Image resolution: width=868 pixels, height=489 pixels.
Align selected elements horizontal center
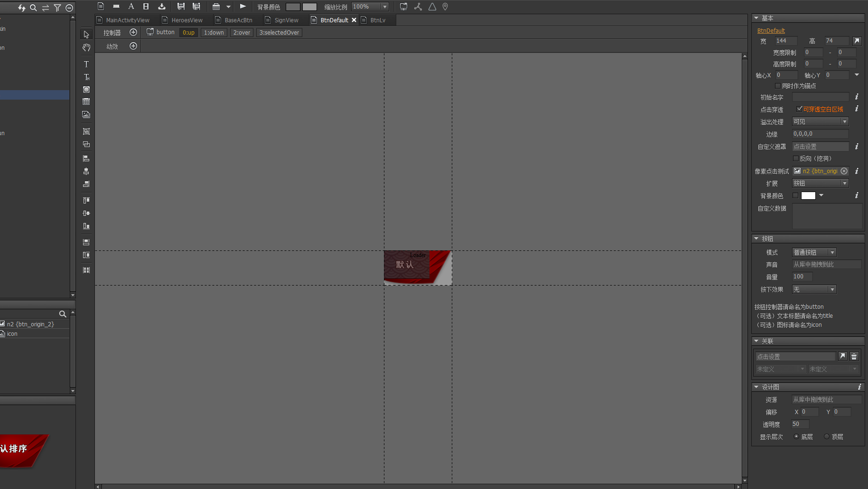point(86,171)
